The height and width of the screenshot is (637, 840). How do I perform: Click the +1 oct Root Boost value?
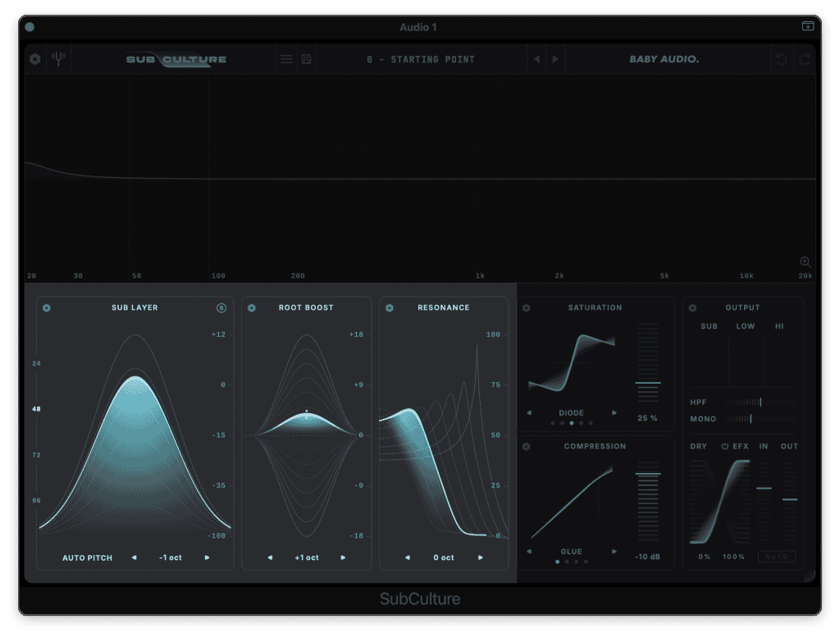click(307, 557)
